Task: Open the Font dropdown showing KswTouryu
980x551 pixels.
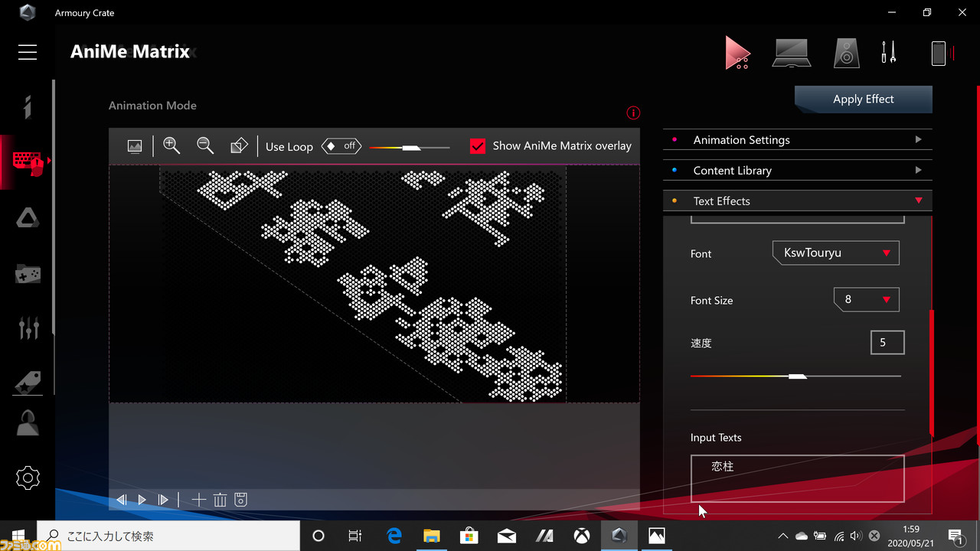Action: 835,253
